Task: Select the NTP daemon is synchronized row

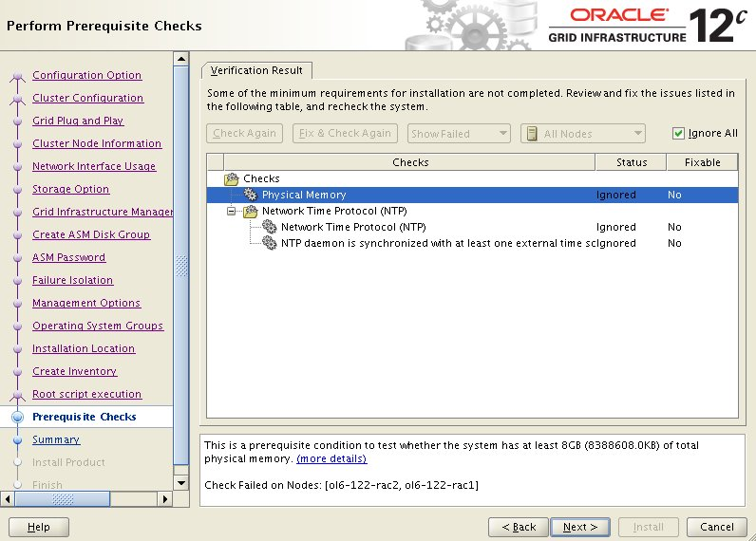Action: (473, 243)
